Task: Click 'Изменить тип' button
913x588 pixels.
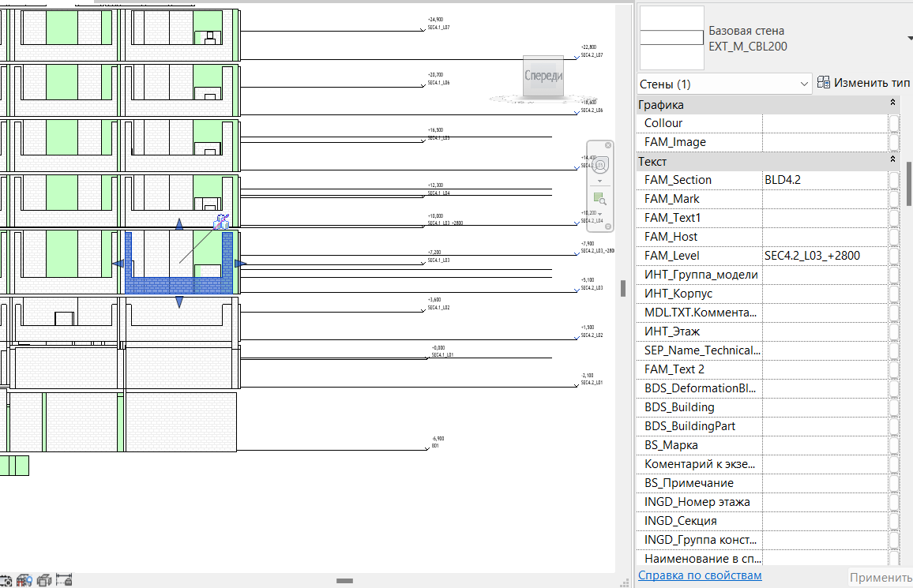Action: click(865, 83)
